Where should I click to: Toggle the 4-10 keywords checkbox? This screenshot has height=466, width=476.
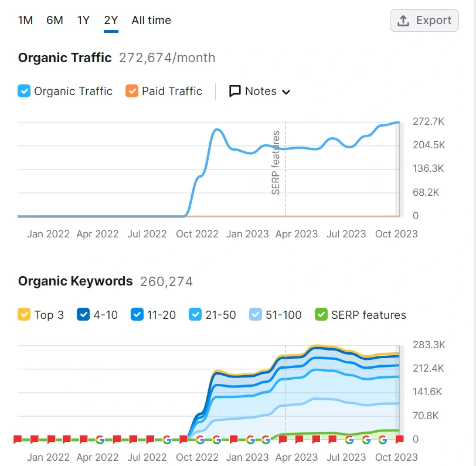[x=83, y=315]
